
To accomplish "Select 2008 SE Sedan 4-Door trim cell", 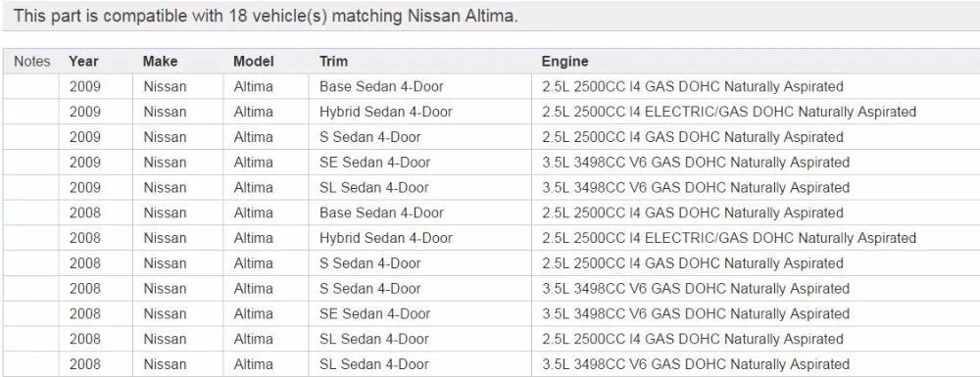I will point(420,313).
